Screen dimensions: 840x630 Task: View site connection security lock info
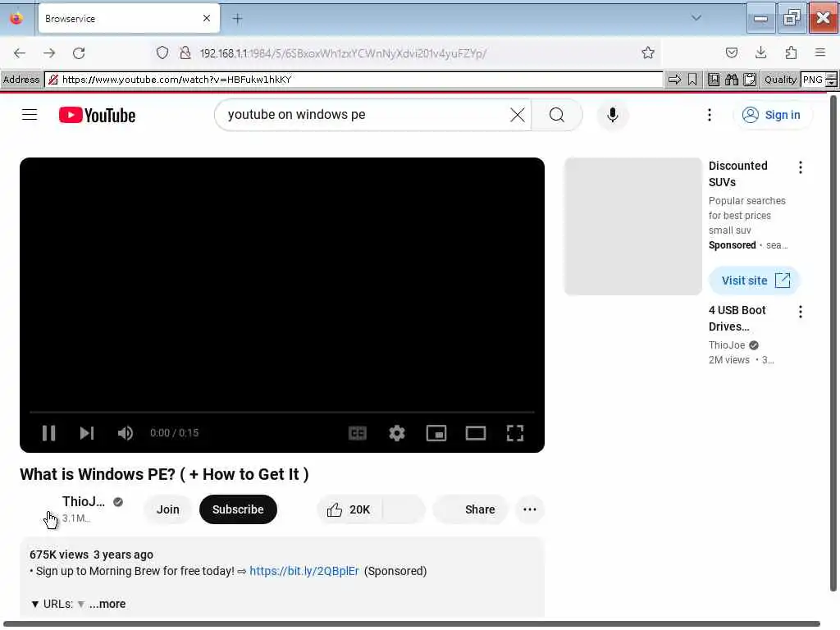click(x=185, y=52)
